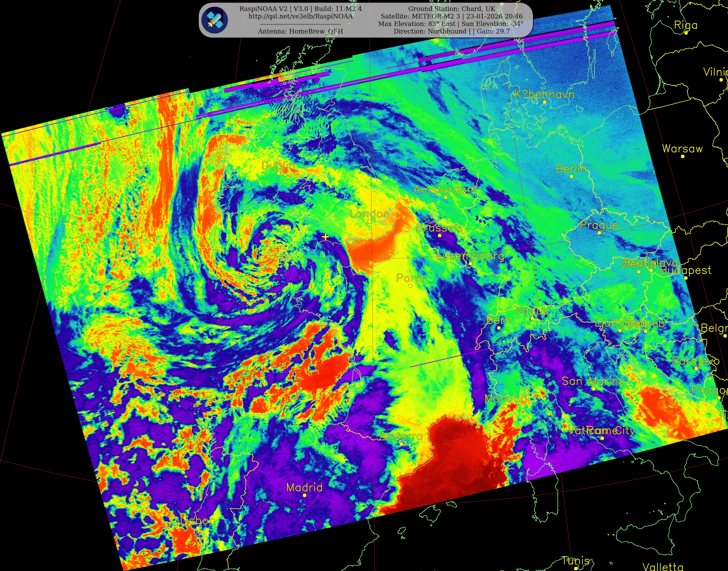Select the Amsterdam city label
Screen dimensions: 728x571
pos(445,190)
